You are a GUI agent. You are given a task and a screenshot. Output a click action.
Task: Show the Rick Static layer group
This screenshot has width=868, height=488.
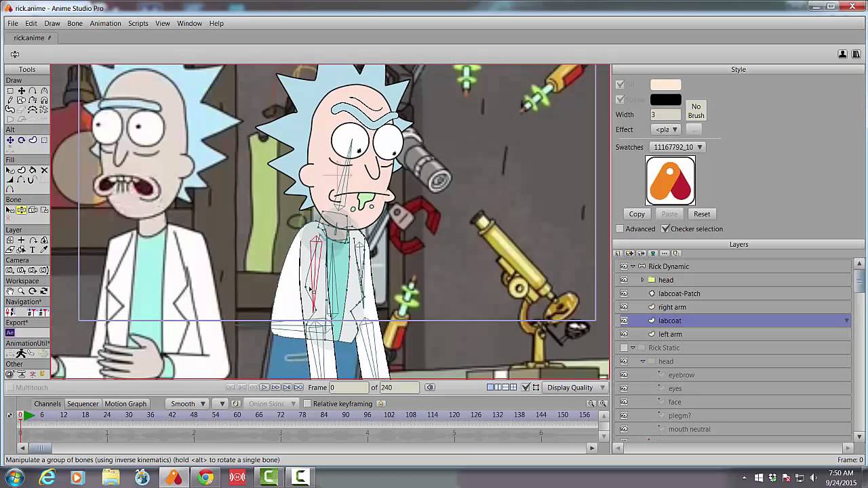[x=624, y=348]
